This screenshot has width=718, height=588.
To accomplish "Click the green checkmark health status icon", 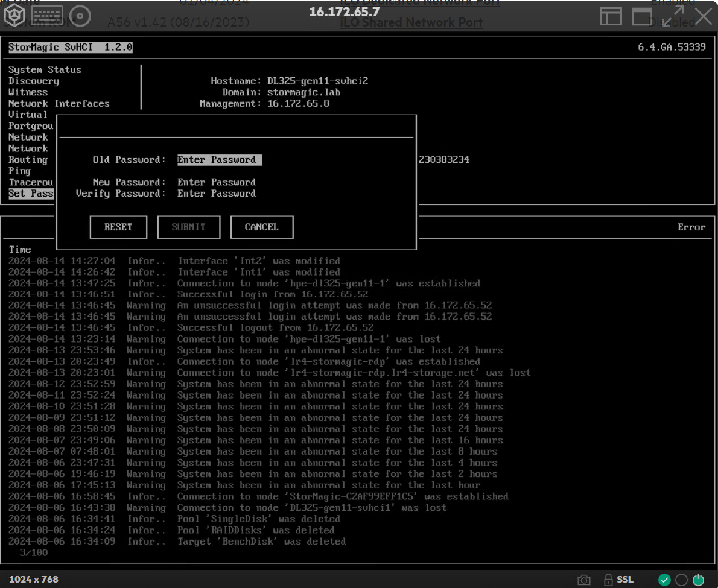I will tap(664, 580).
